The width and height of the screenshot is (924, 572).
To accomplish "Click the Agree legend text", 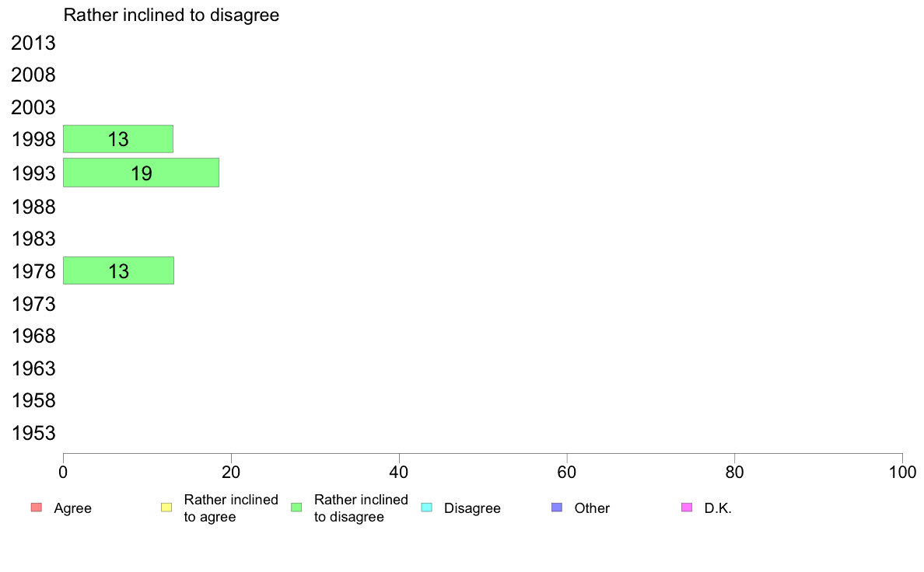I will point(72,507).
